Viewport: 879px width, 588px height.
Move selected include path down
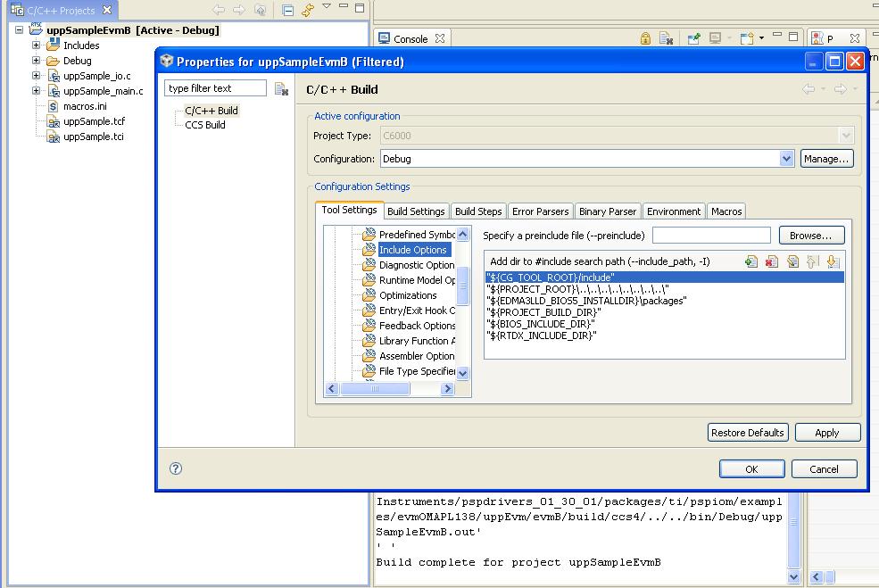pyautogui.click(x=833, y=261)
